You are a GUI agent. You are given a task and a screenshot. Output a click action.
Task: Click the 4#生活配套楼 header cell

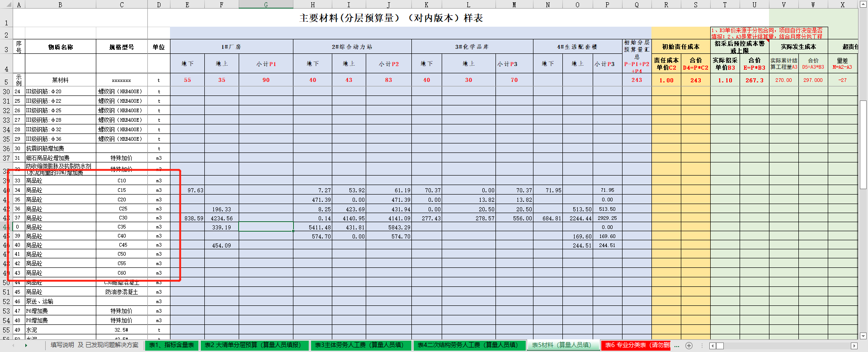click(x=577, y=47)
